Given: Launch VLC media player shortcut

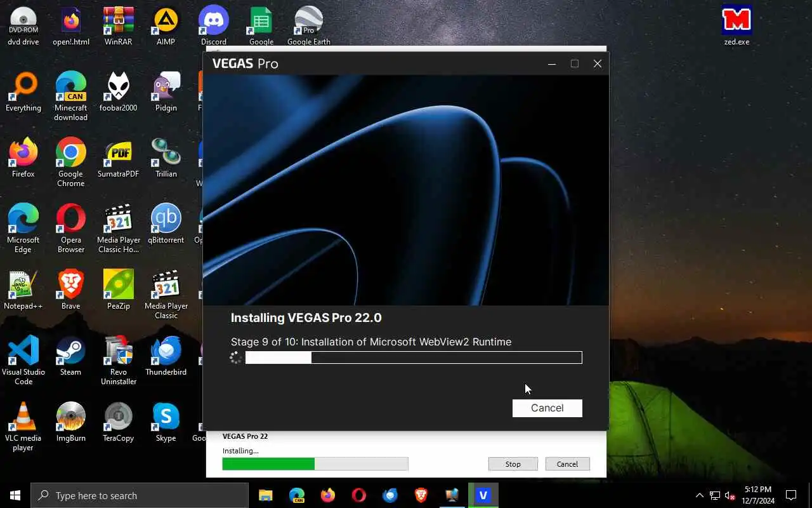Looking at the screenshot, I should point(23,427).
